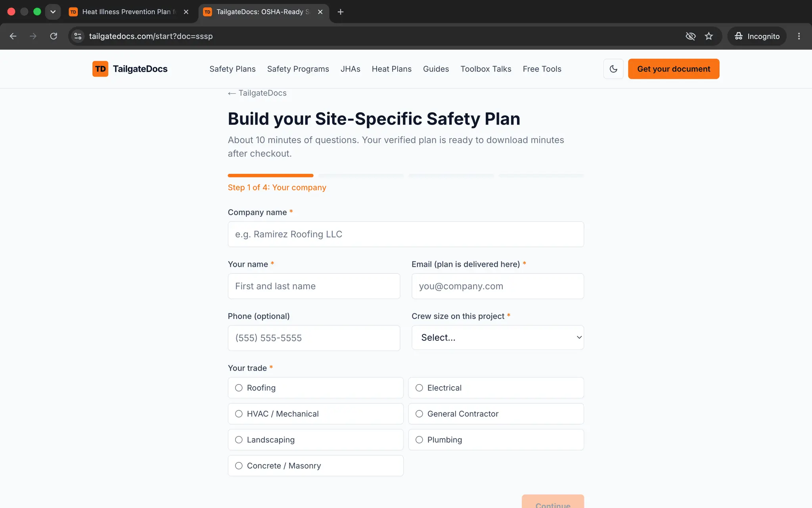Expand the tab search dropdown arrow
Screen dimensions: 812x508
[x=53, y=12]
